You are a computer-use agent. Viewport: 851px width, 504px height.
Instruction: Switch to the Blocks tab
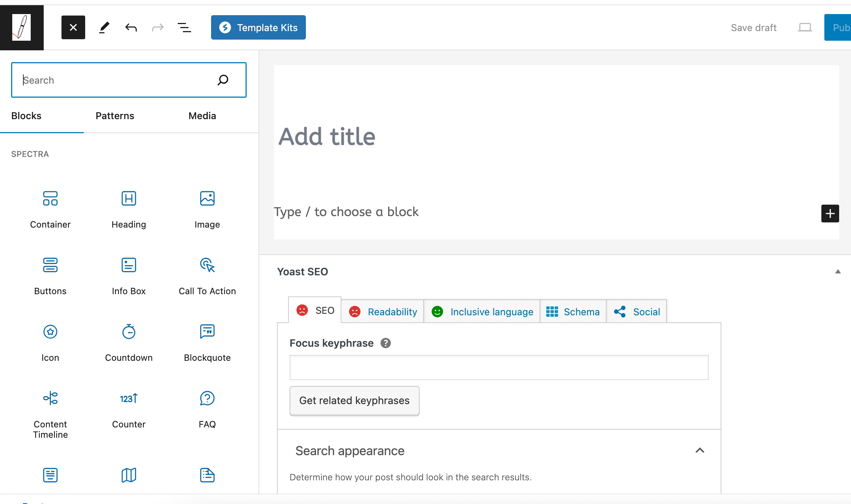point(26,116)
